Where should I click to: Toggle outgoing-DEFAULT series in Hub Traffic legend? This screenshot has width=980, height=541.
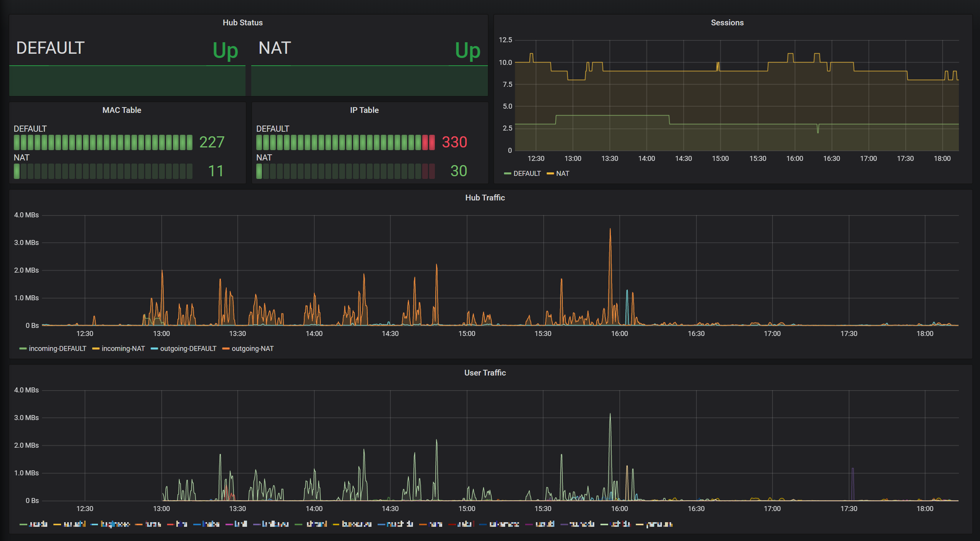click(x=188, y=349)
